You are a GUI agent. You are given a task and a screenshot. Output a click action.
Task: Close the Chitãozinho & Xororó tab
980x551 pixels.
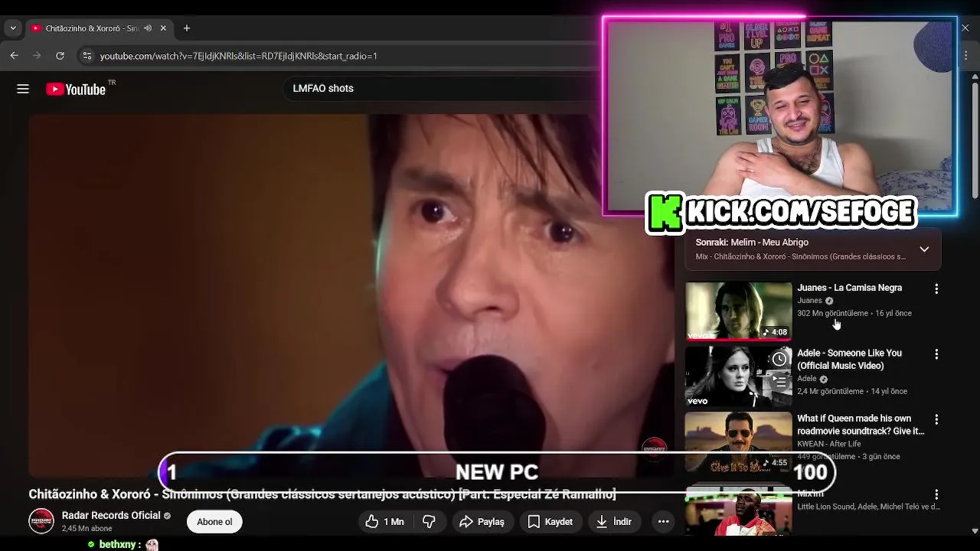(163, 28)
